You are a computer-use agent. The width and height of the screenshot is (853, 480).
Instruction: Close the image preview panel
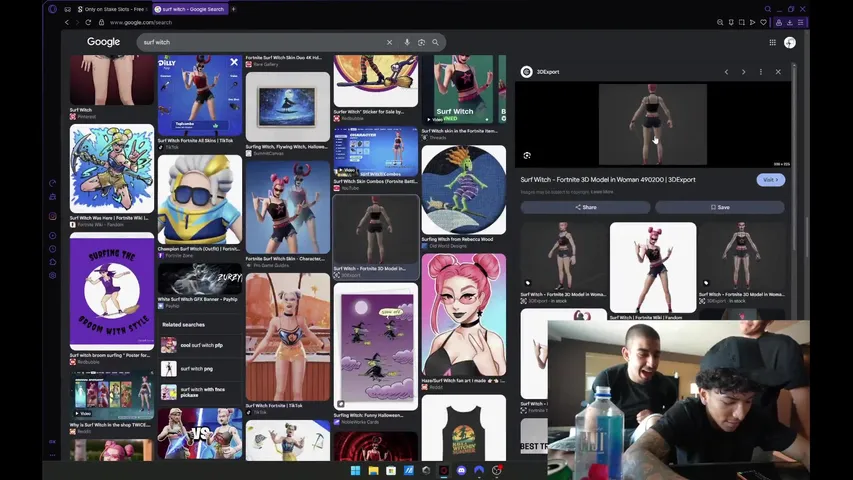[x=778, y=72]
